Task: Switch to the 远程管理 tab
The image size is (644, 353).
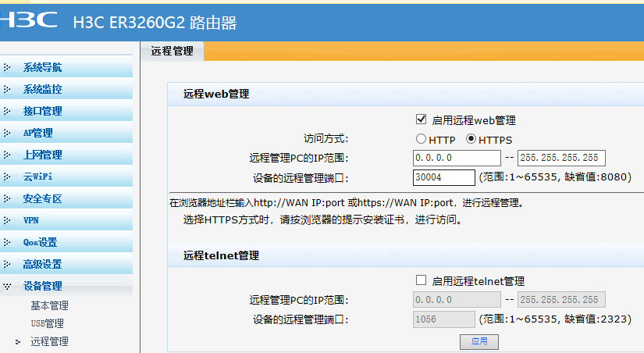Action: [x=172, y=52]
